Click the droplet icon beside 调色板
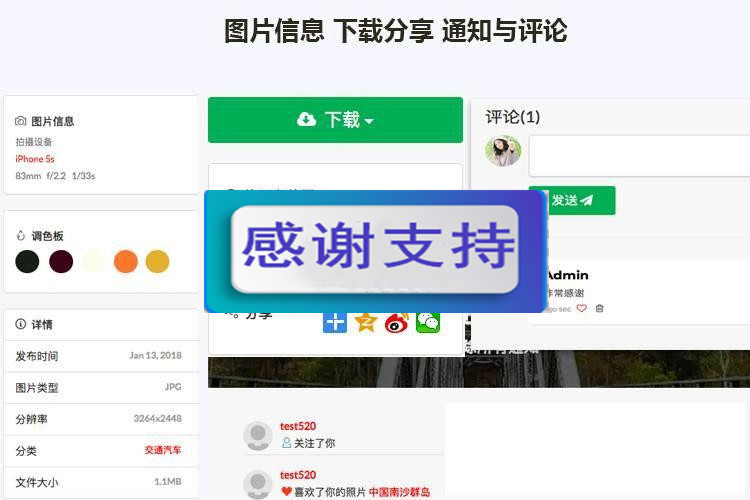Screen dimensions: 750x500 click(x=21, y=235)
